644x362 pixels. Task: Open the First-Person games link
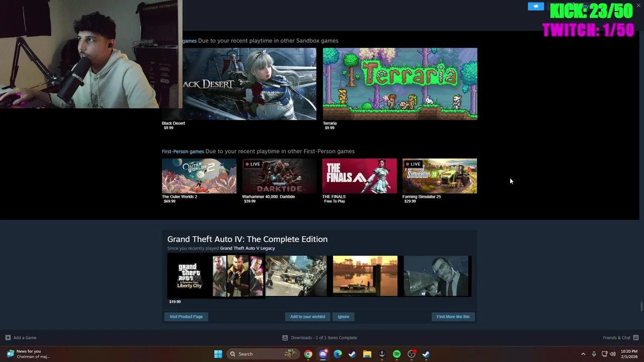(183, 151)
